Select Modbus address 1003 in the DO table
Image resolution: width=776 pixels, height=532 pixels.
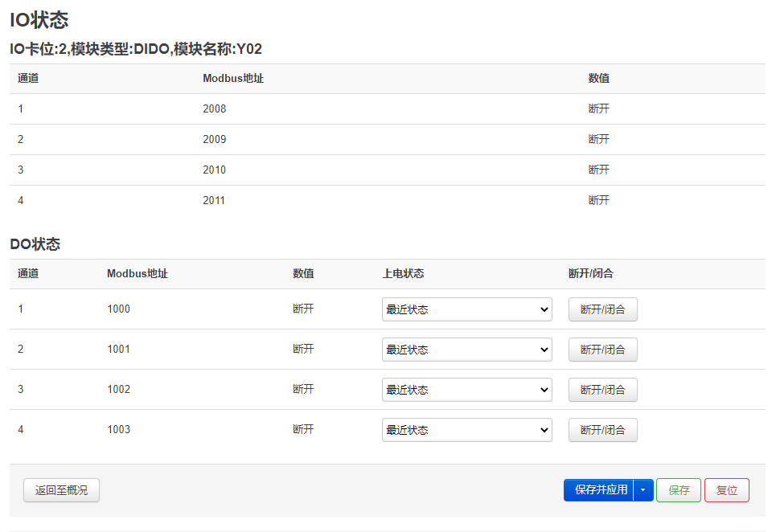119,429
